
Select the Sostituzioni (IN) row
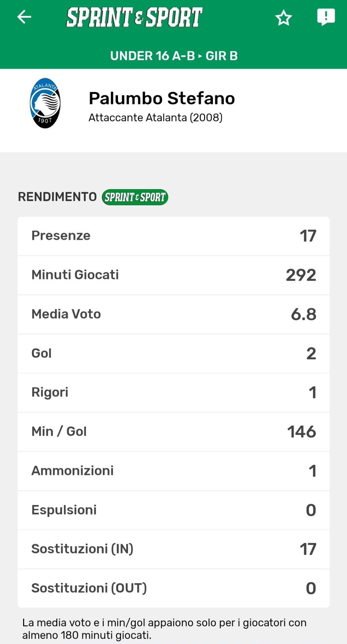pyautogui.click(x=174, y=549)
